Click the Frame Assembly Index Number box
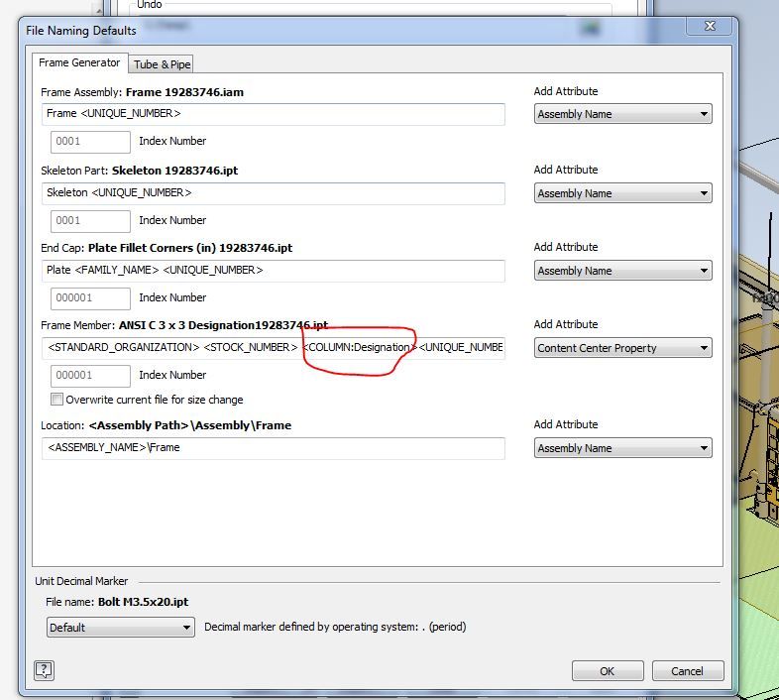Image resolution: width=779 pixels, height=700 pixels. pos(90,142)
